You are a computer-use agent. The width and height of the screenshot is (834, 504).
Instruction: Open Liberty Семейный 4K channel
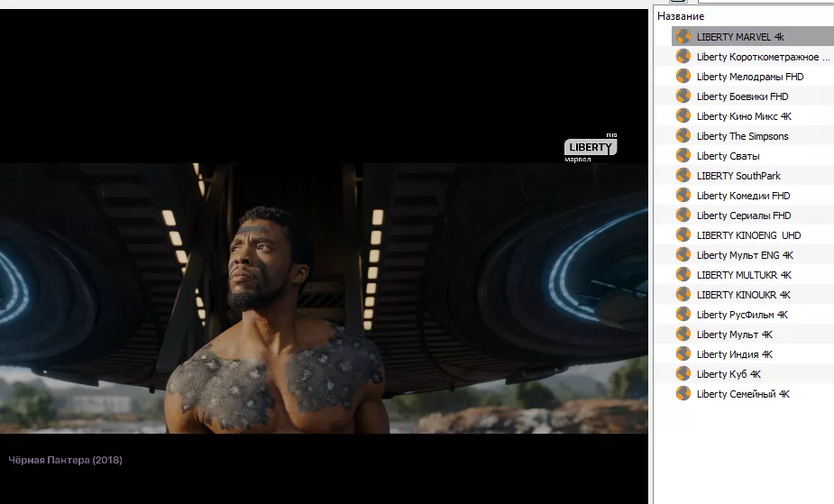pyautogui.click(x=743, y=394)
